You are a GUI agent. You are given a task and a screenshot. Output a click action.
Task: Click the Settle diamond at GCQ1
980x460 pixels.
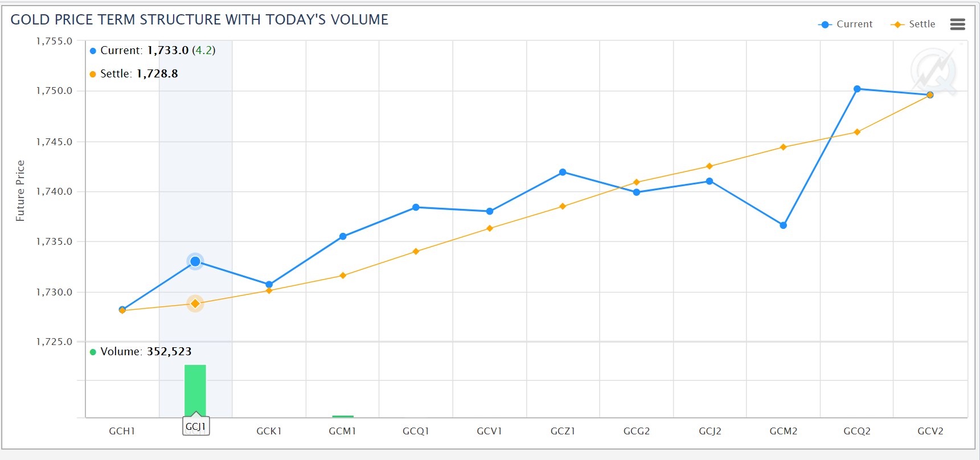(x=416, y=251)
